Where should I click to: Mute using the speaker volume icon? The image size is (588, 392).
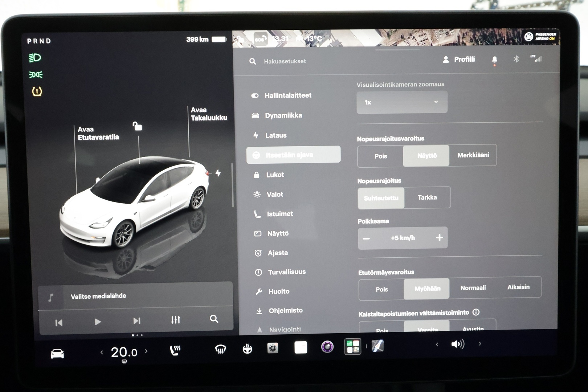(x=457, y=344)
